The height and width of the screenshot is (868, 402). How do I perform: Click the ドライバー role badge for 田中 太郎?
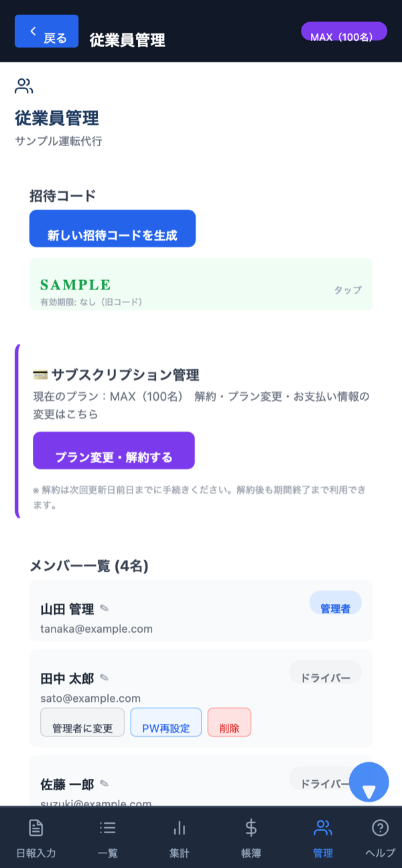click(x=325, y=672)
